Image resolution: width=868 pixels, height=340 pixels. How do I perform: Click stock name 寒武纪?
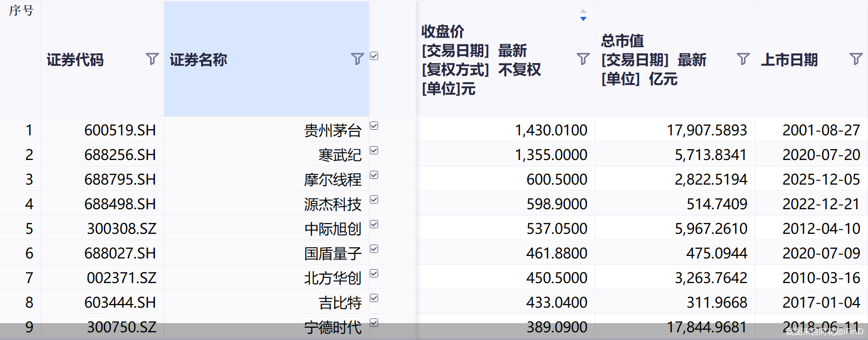pos(340,155)
